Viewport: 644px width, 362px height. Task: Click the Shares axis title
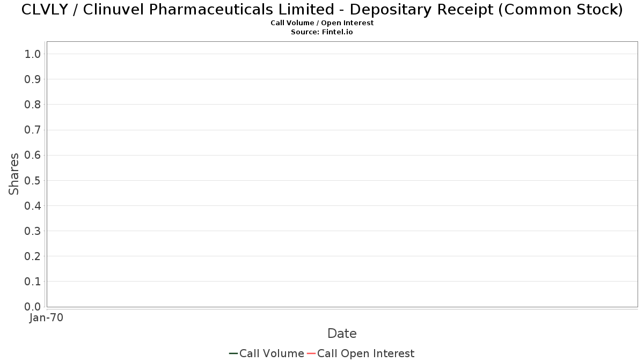[x=14, y=174]
